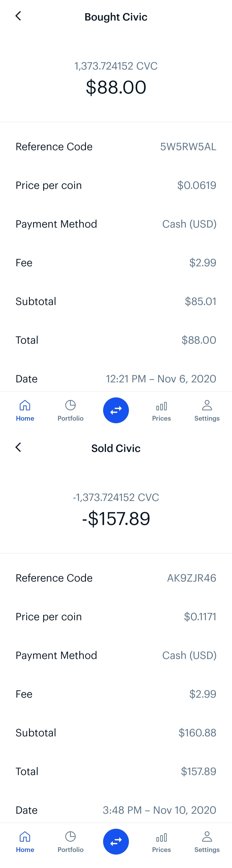Go back from Sold Civic screen
Viewport: 232px width, 868px height.
pyautogui.click(x=18, y=447)
